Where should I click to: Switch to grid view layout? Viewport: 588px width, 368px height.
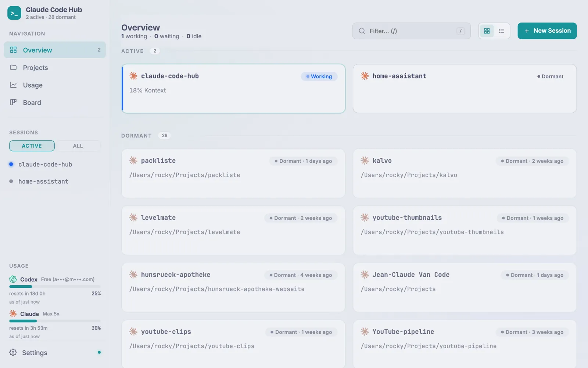click(x=487, y=31)
